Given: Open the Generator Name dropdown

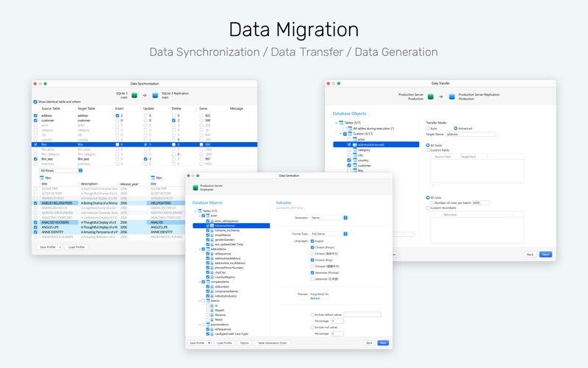Looking at the screenshot, I should [x=329, y=218].
